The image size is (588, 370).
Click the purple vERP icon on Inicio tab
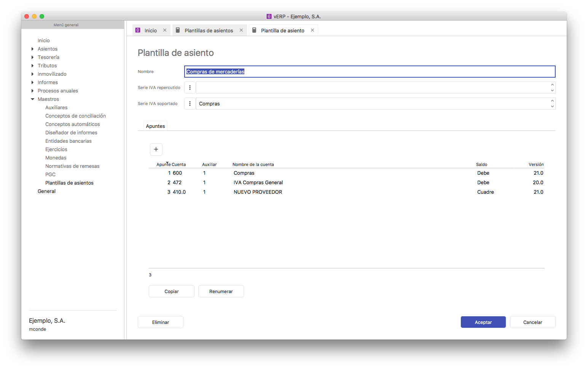[138, 30]
